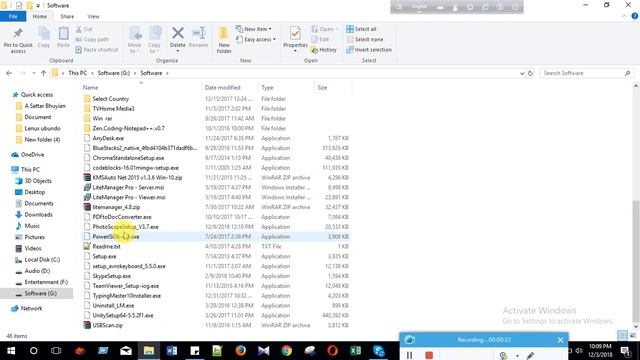Screen dimensions: 640x360
Task: Click Paste shortcut command
Action: (97, 49)
